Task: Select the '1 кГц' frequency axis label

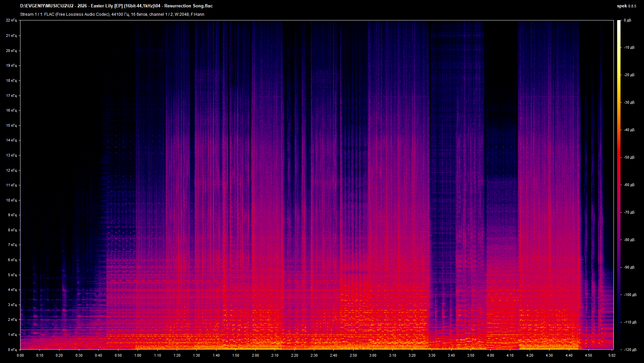Action: point(12,335)
